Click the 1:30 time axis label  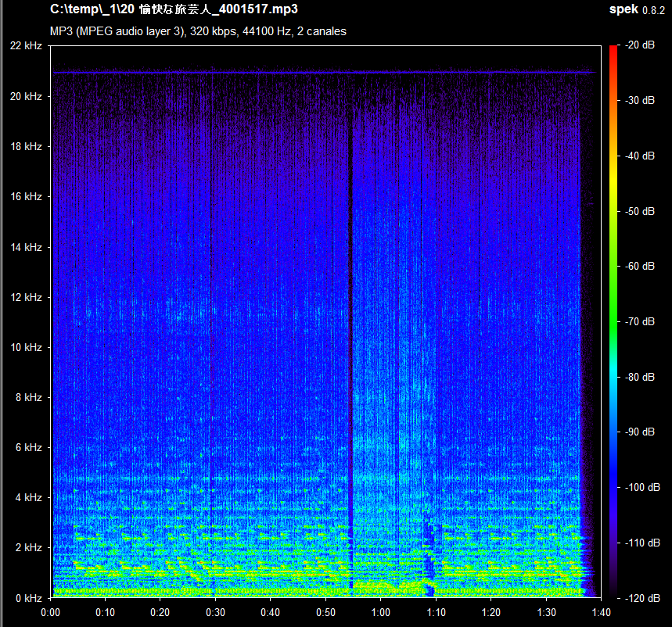point(546,612)
